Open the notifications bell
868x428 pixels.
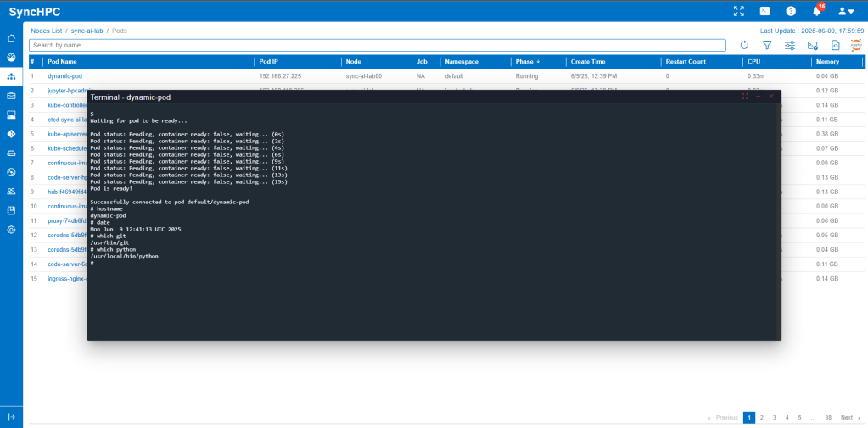click(x=817, y=11)
